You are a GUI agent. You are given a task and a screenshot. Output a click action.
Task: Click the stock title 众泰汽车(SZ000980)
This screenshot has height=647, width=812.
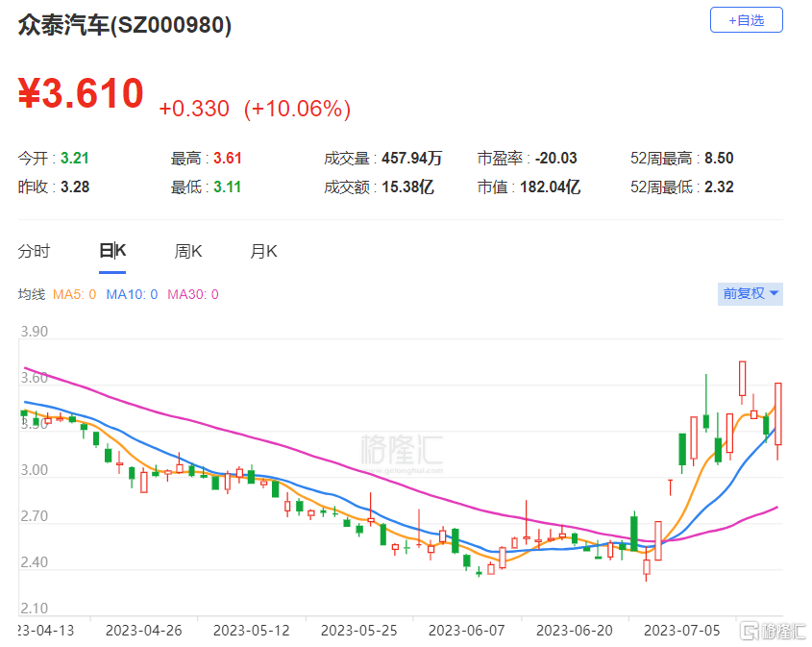(x=125, y=26)
